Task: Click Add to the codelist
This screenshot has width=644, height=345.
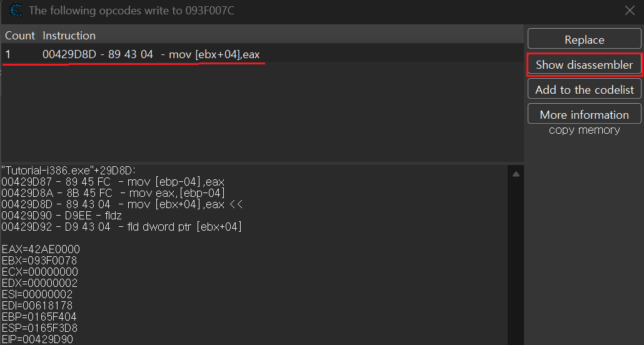Action: pyautogui.click(x=584, y=90)
